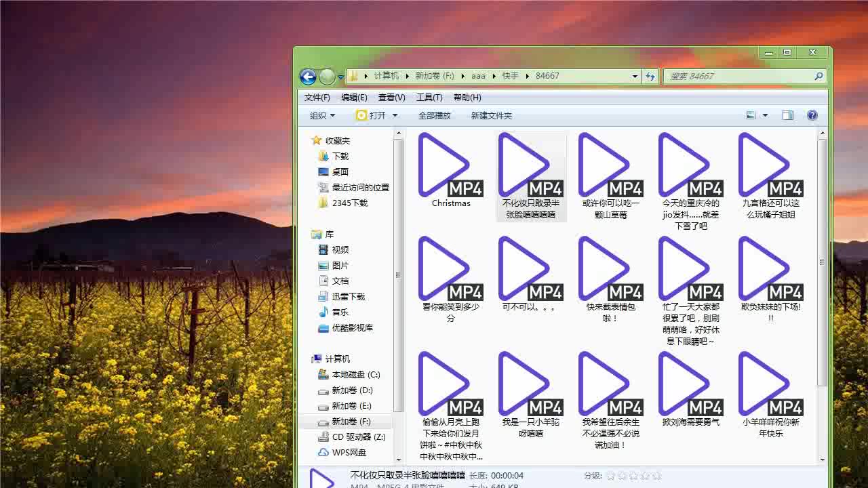Click aaa in the address breadcrumb
The height and width of the screenshot is (488, 868).
click(478, 76)
